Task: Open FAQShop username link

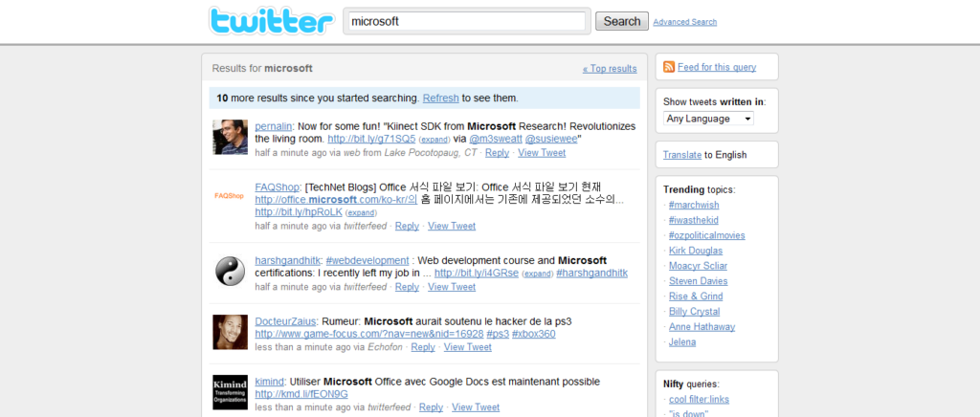Action: click(278, 187)
